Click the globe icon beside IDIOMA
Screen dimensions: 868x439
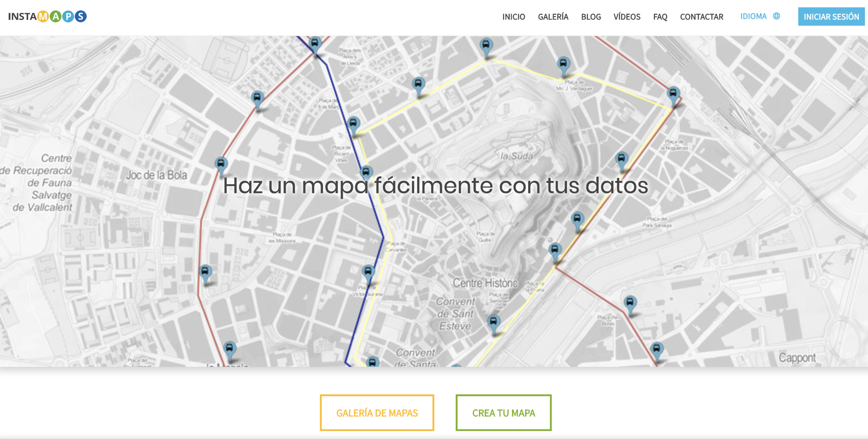(x=776, y=16)
